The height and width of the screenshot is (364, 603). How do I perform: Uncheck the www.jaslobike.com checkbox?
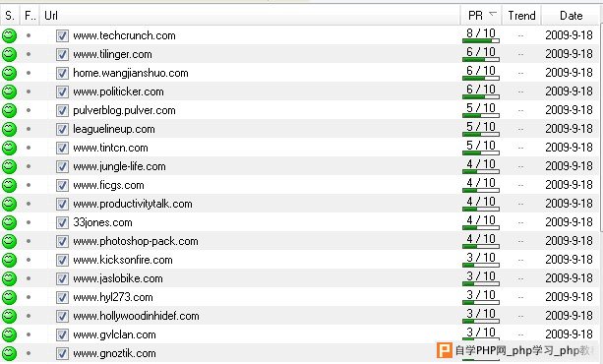point(62,278)
